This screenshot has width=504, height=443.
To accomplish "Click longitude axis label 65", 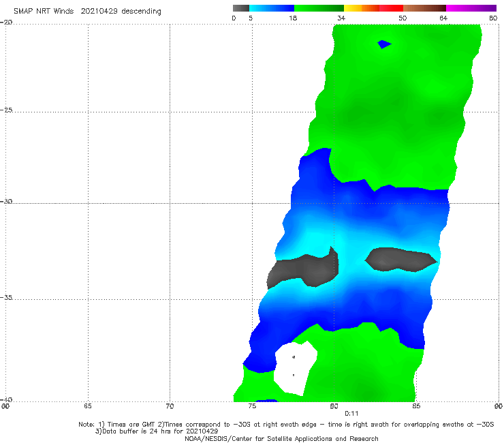I will tap(88, 406).
